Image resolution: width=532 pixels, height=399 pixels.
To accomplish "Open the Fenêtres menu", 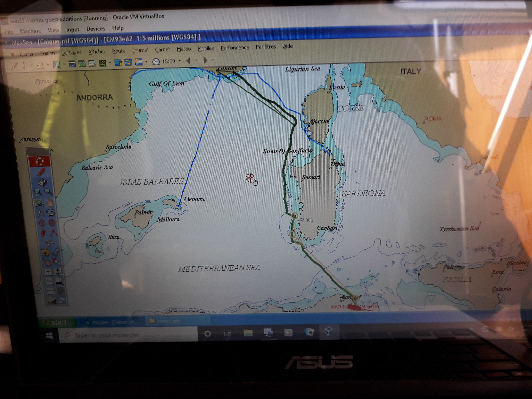I will tap(266, 46).
